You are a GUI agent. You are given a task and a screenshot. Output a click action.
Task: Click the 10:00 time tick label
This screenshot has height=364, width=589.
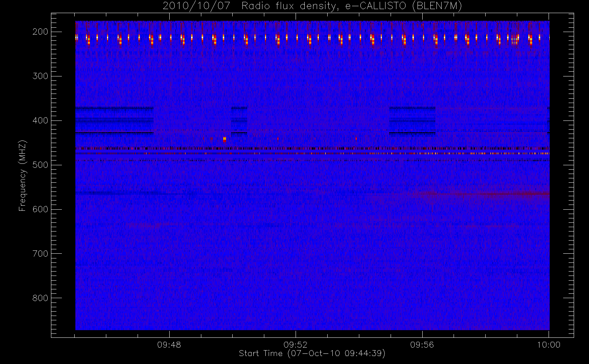(x=549, y=345)
